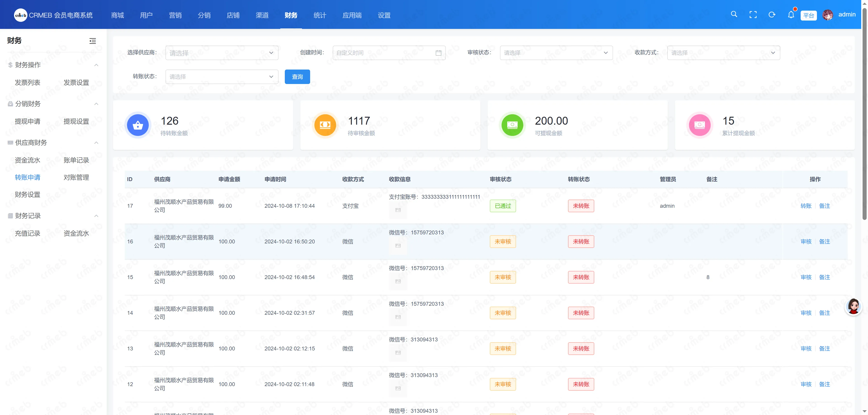Click 审核 link for record 12
This screenshot has width=868, height=415.
click(x=806, y=384)
